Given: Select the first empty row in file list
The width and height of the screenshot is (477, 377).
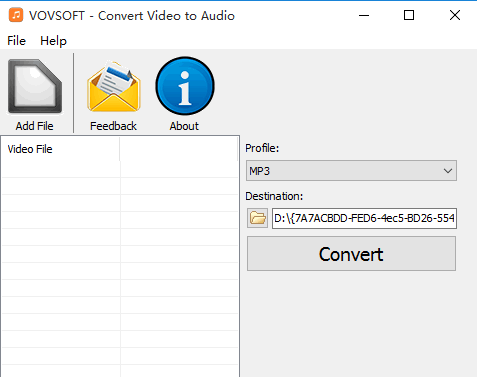Looking at the screenshot, I should click(x=120, y=169).
